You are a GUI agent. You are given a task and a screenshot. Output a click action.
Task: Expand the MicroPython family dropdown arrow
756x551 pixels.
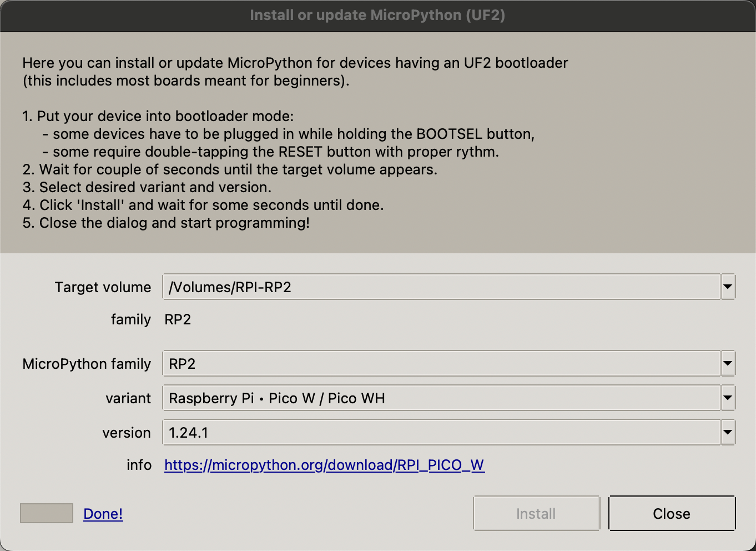(728, 364)
